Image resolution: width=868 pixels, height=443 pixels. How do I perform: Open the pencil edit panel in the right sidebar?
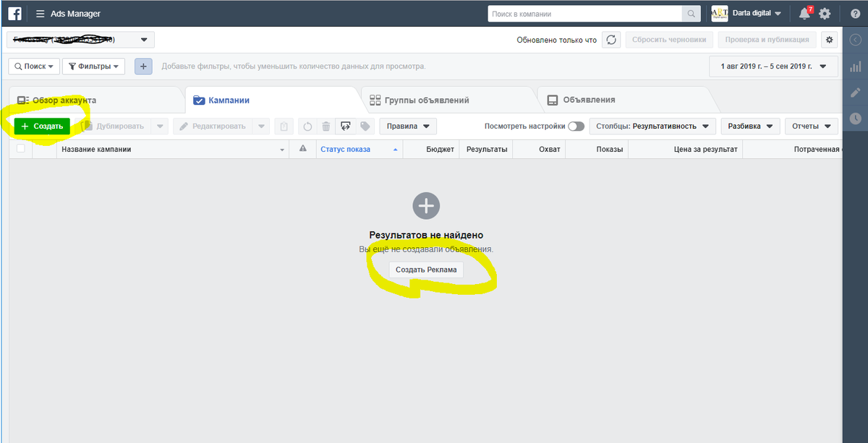(856, 93)
